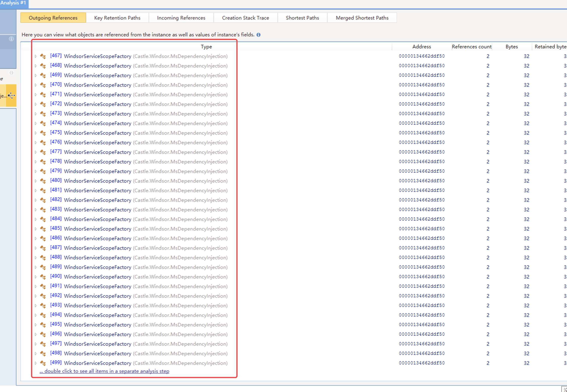Select the Analysis #1 tab
The height and width of the screenshot is (392, 567).
[x=13, y=3]
